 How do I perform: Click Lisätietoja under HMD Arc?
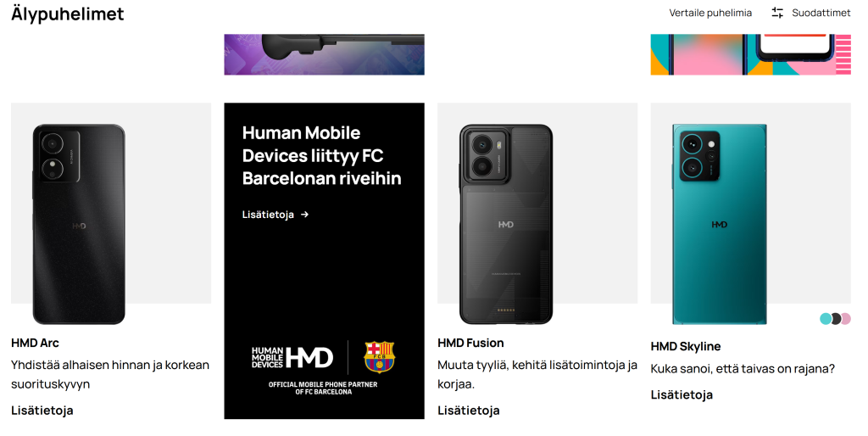[x=42, y=410]
